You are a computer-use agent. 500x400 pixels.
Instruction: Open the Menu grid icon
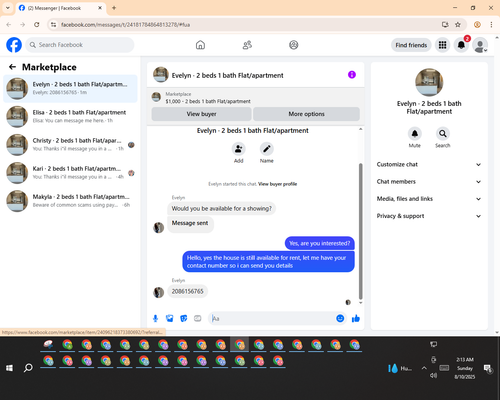[442, 45]
